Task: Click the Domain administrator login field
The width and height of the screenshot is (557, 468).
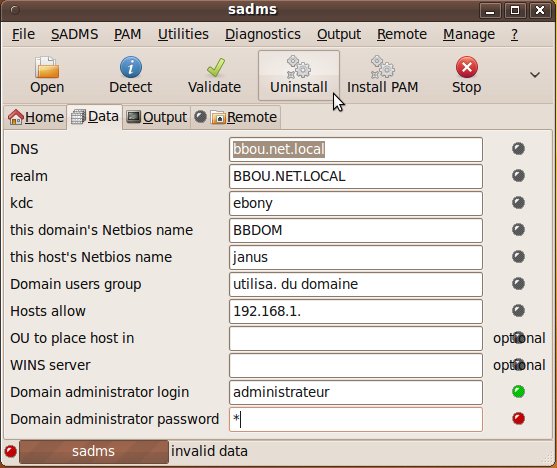Action: coord(356,392)
